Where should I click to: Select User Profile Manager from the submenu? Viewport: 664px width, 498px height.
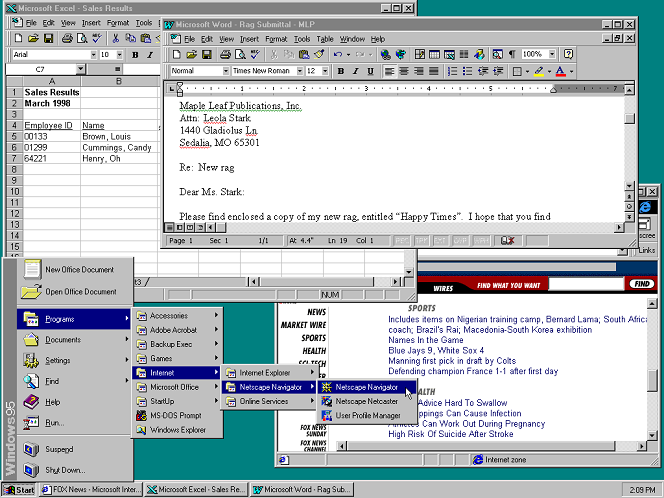point(368,415)
